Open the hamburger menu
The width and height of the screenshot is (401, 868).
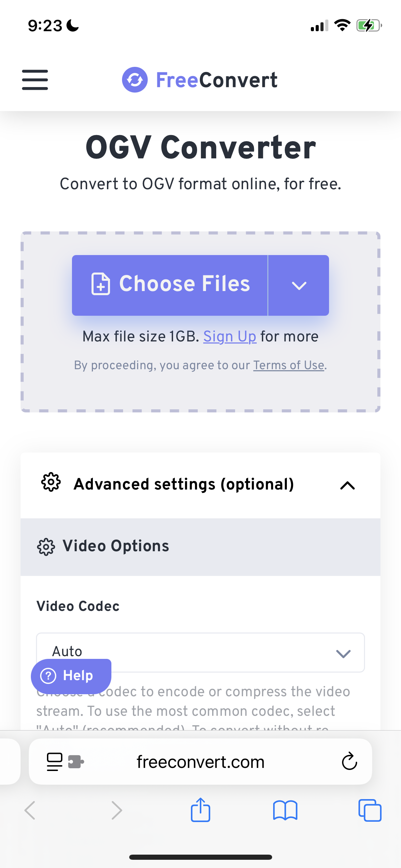[x=35, y=80]
